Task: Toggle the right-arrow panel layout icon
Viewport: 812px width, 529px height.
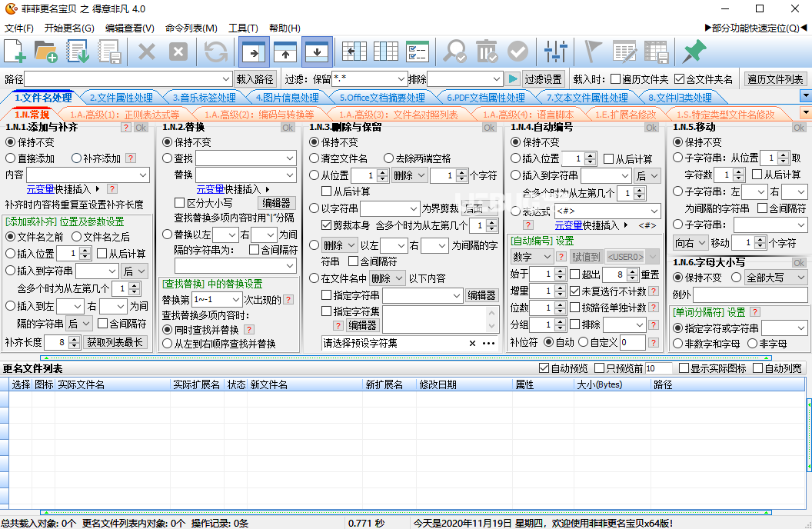Action: click(x=254, y=52)
